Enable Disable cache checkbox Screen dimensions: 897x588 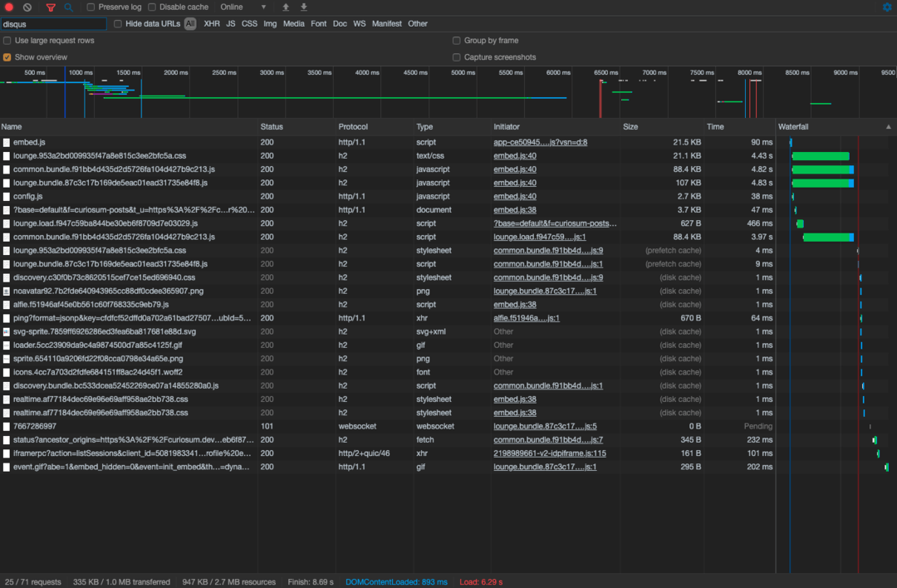click(152, 7)
